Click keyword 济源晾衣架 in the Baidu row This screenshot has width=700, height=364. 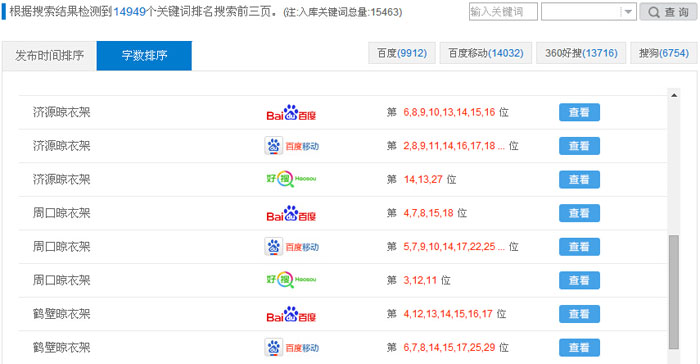tap(62, 112)
